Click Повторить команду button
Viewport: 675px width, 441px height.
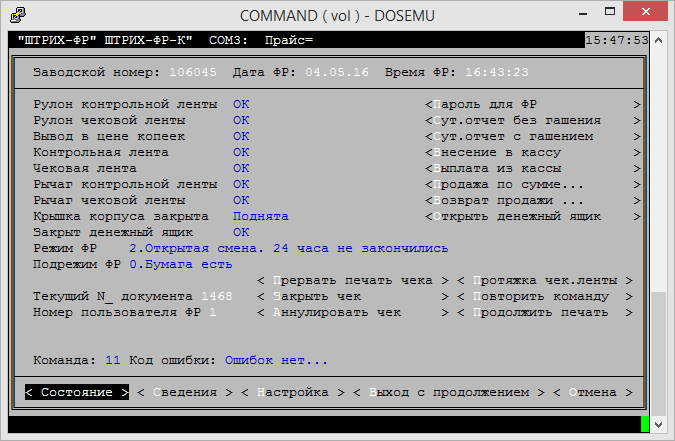(548, 296)
